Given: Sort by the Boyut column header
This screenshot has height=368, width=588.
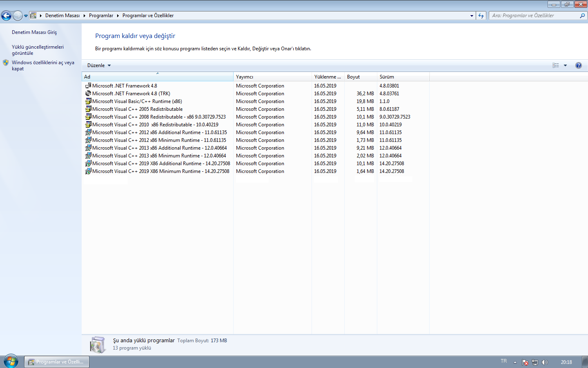Looking at the screenshot, I should click(x=361, y=77).
